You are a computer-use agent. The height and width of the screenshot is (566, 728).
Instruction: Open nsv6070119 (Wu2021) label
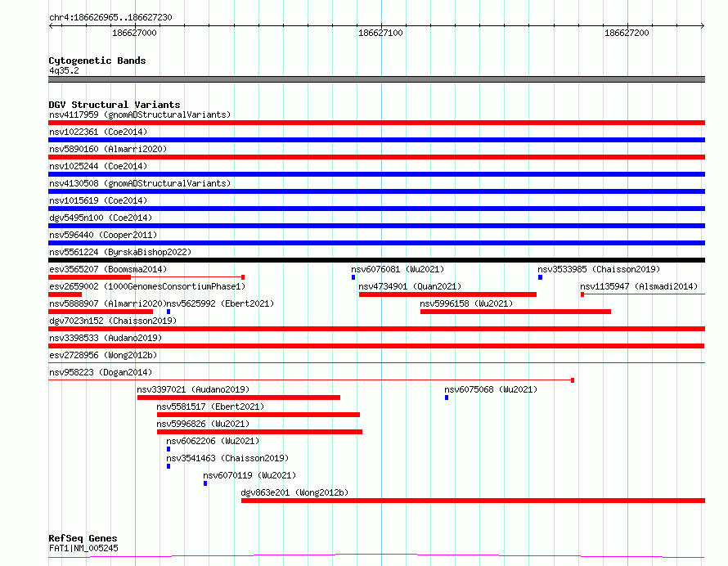click(249, 475)
